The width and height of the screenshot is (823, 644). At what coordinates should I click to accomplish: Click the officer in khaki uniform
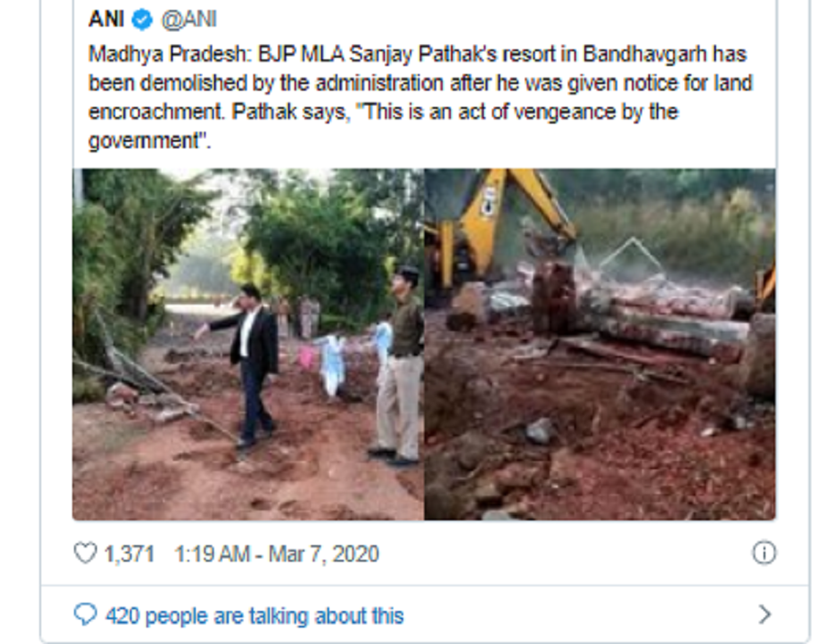pyautogui.click(x=398, y=366)
